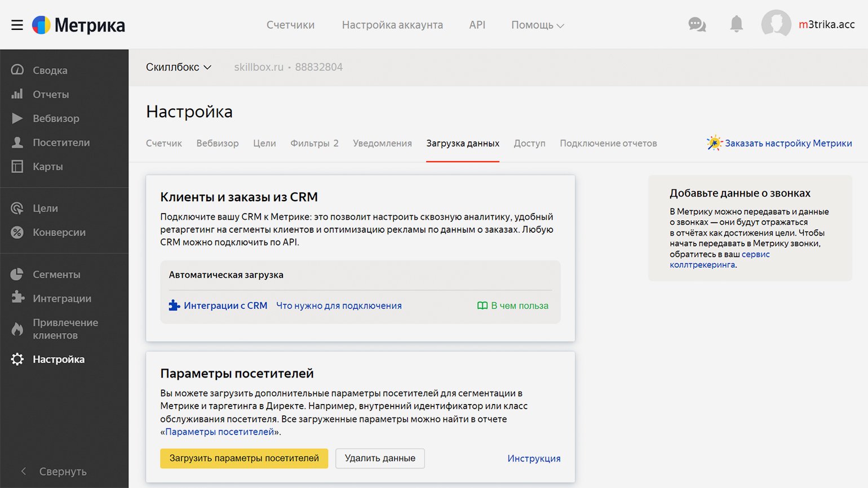Open the notifications bell icon
The width and height of the screenshot is (868, 488).
click(x=736, y=24)
